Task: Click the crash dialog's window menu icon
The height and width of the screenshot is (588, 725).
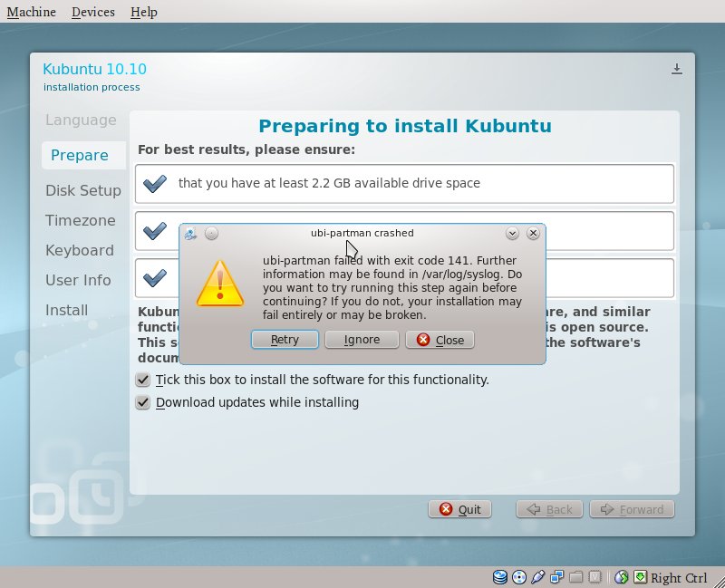Action: (189, 234)
